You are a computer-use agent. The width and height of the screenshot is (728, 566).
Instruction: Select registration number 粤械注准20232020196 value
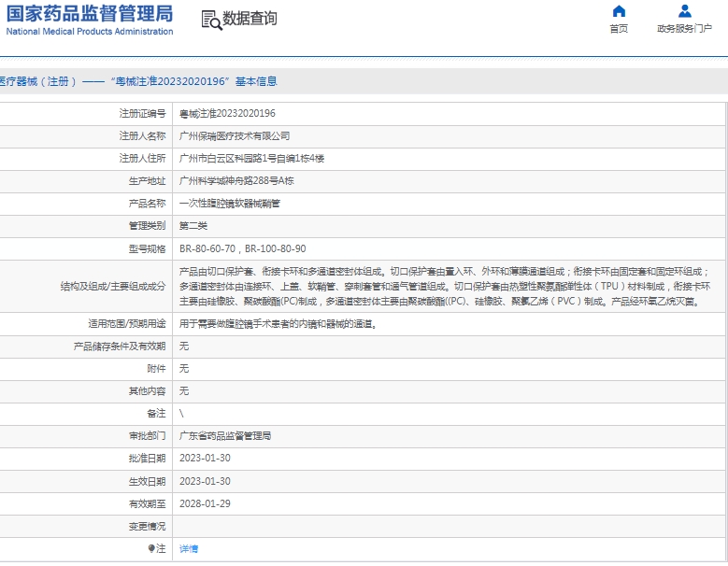point(227,114)
